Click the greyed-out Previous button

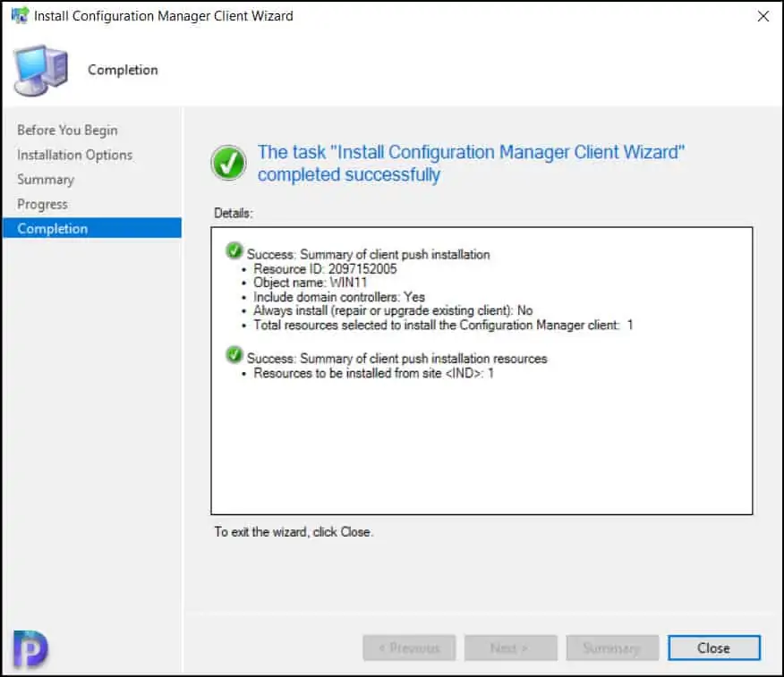[409, 648]
